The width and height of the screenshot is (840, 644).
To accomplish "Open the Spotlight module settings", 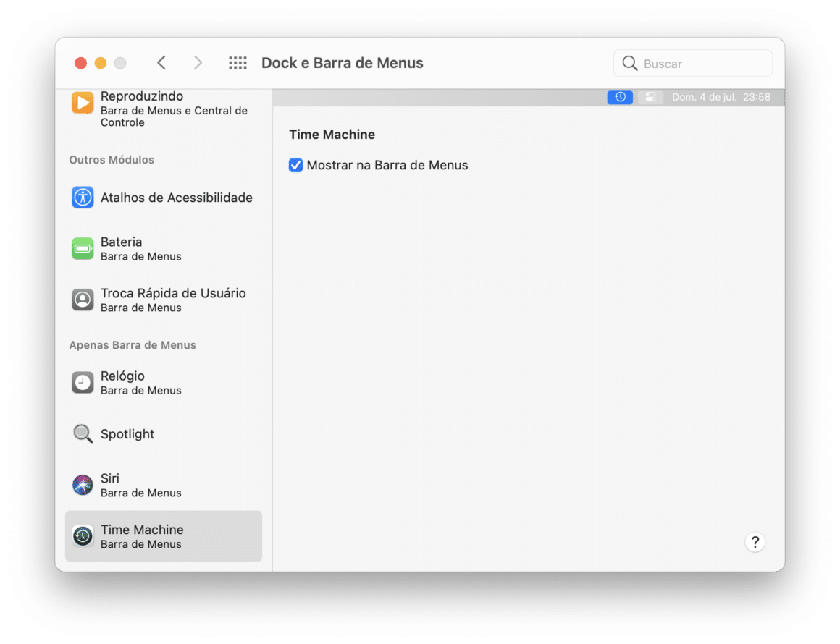I will coord(82,433).
